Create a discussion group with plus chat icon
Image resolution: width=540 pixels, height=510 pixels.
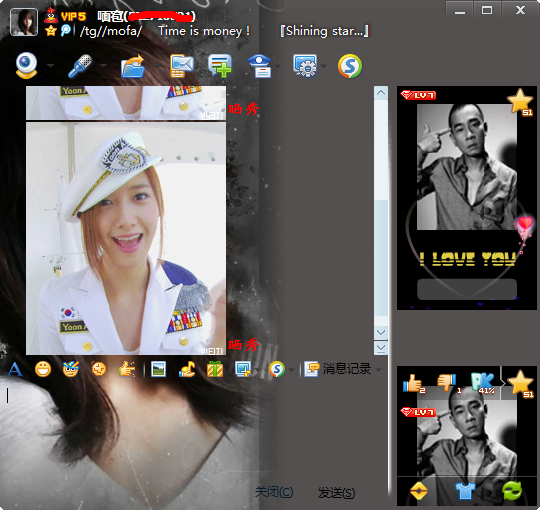tap(220, 65)
